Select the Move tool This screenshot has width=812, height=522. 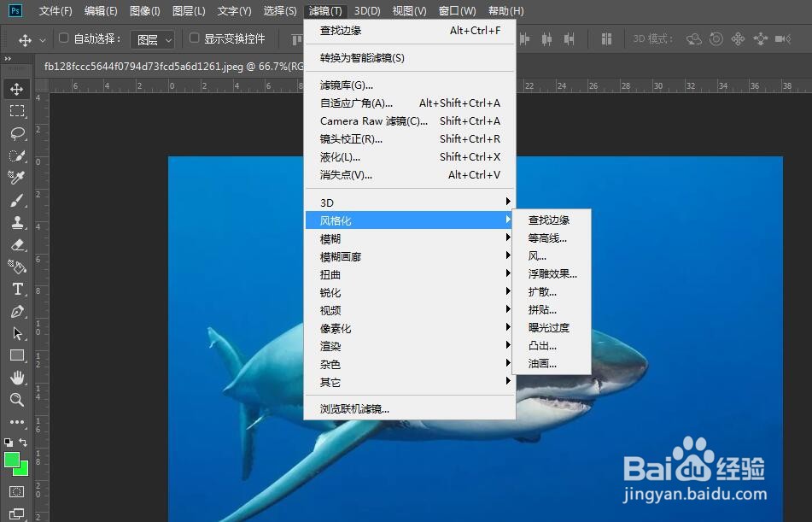tap(18, 88)
